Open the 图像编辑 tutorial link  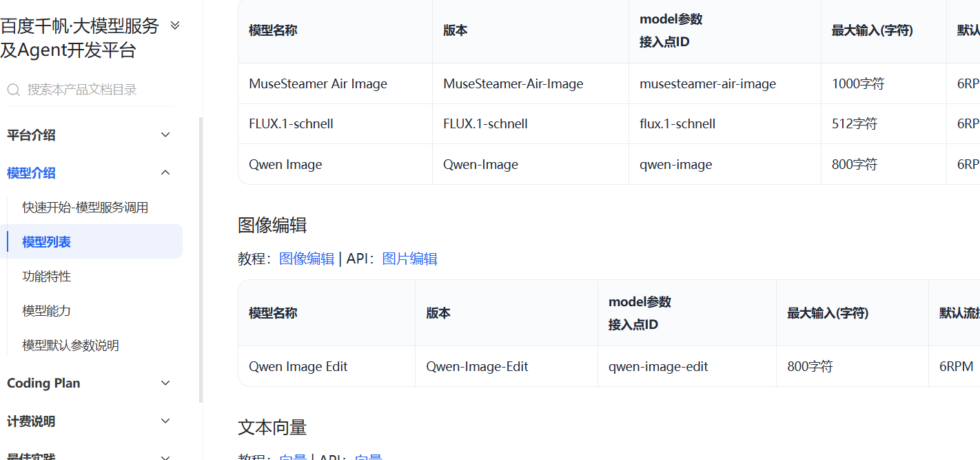pos(307,259)
